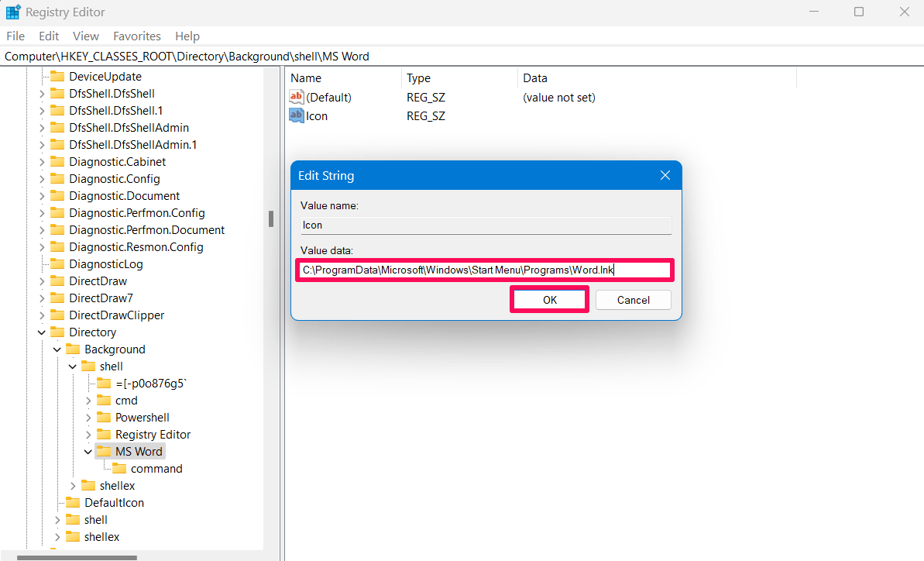Click the Registry Editor app icon in title bar
Screen dimensions: 924x561
coord(13,12)
